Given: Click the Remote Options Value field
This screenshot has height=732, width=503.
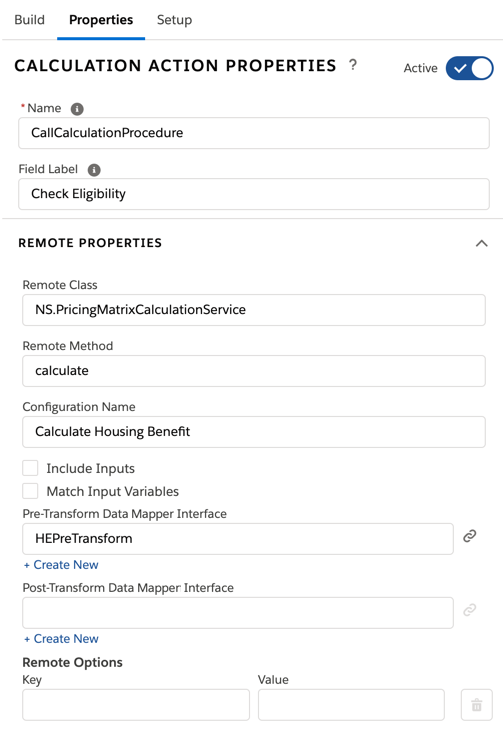Looking at the screenshot, I should coord(351,705).
